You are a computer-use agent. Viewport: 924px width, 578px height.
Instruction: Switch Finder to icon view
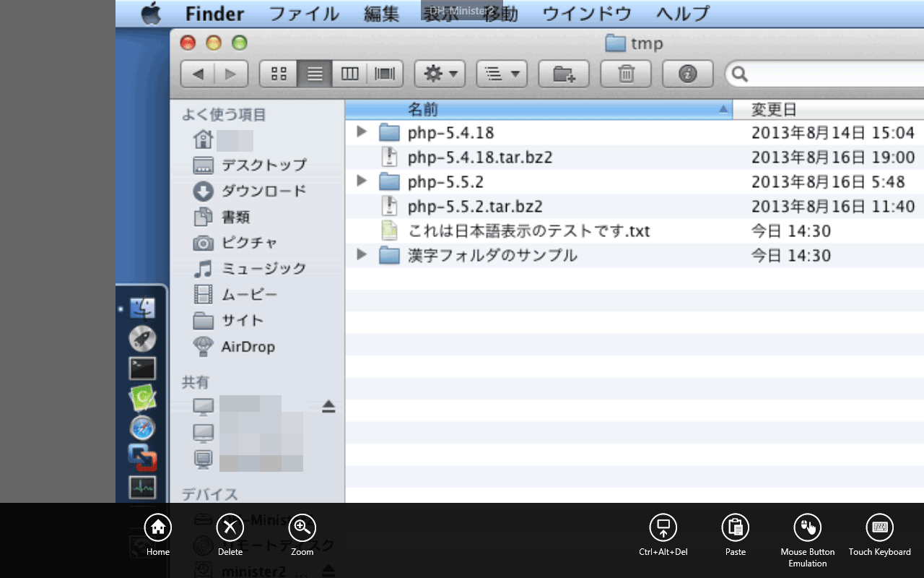[x=279, y=74]
